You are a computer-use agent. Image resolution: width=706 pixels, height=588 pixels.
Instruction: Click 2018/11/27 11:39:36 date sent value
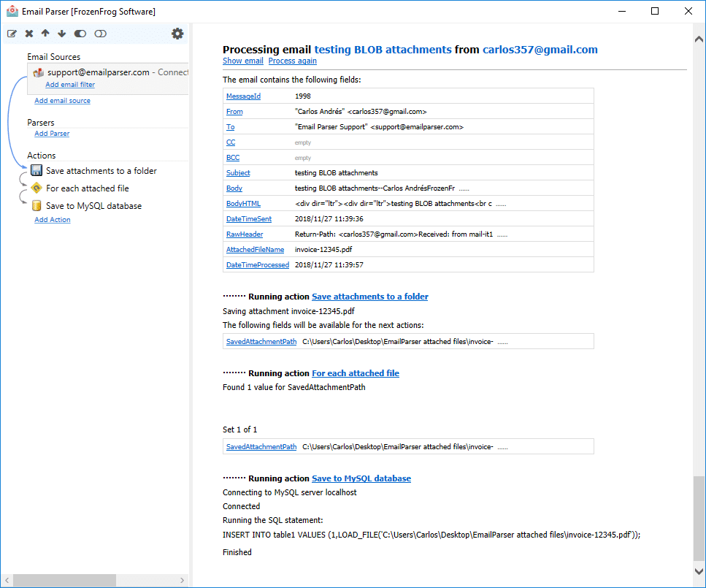click(x=329, y=218)
